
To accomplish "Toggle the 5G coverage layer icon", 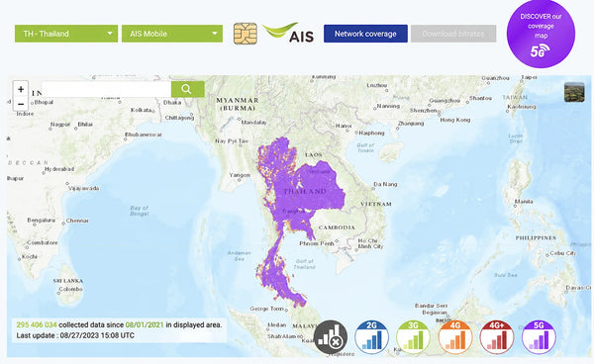I will 539,336.
